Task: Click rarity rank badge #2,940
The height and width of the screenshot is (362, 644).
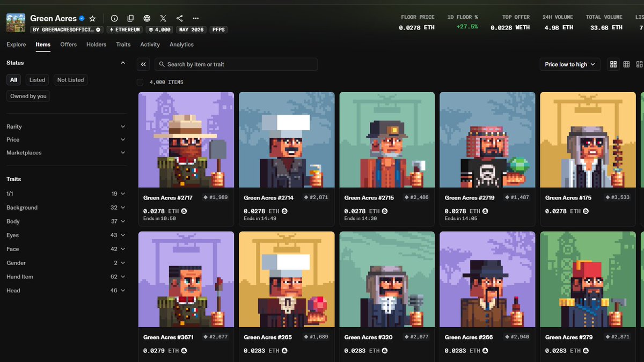Action: [x=517, y=337]
